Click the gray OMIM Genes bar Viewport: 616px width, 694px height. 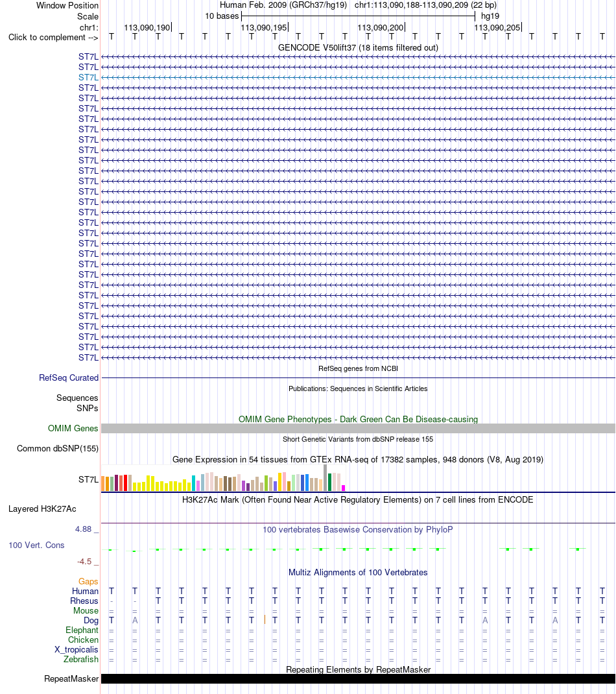[x=358, y=429]
